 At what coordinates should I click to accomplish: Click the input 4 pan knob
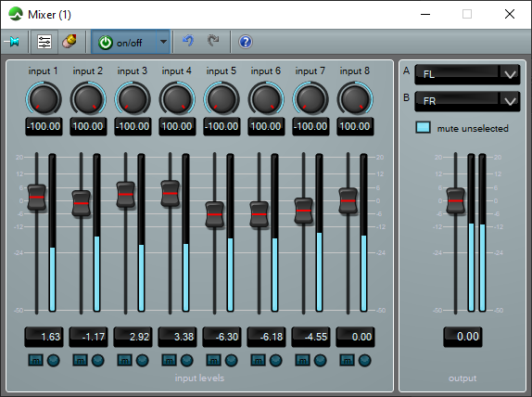tap(177, 99)
